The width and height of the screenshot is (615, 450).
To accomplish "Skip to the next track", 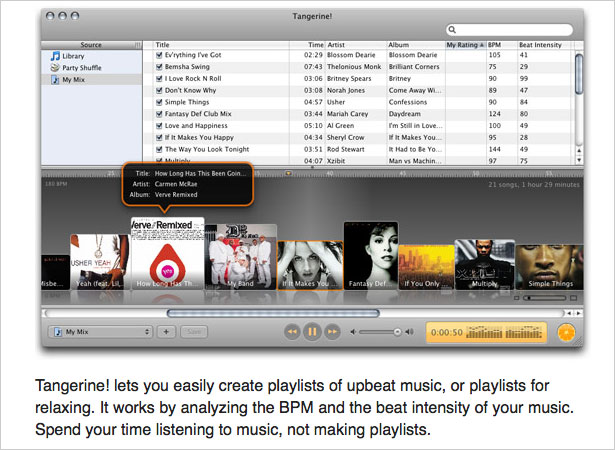I will (x=332, y=332).
